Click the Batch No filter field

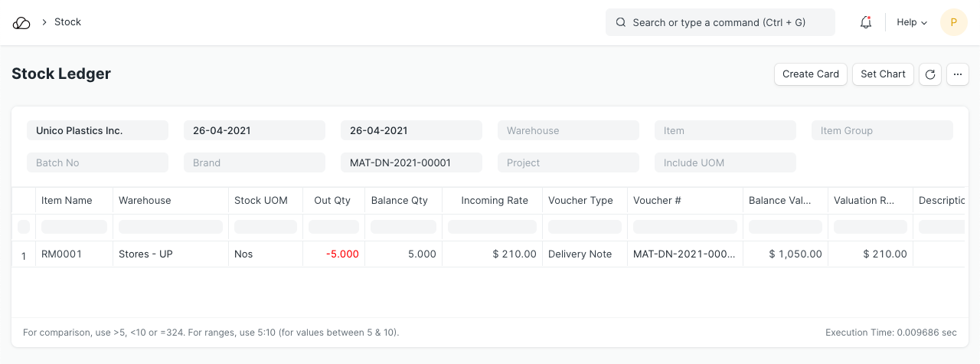pyautogui.click(x=97, y=163)
